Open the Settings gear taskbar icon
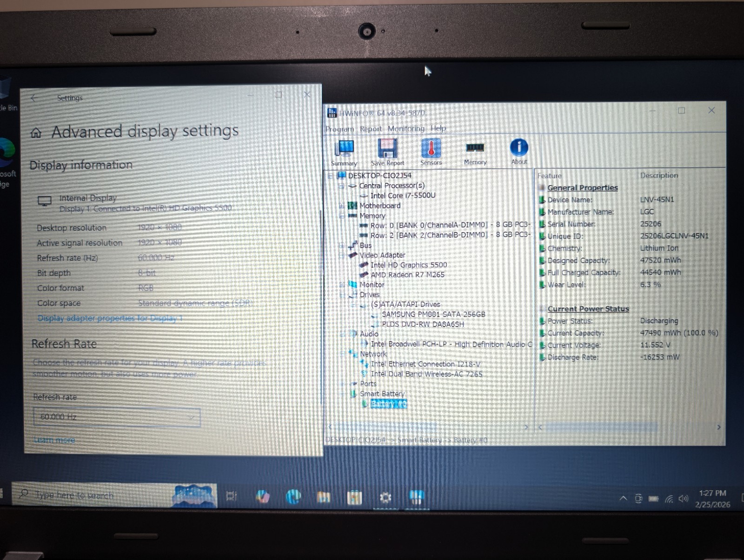The height and width of the screenshot is (560, 744). pos(385,498)
